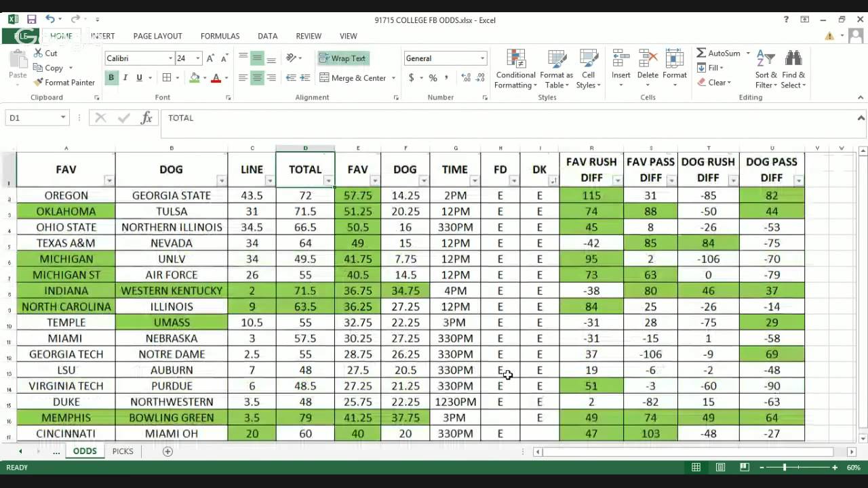Click Increase Font Size icon
Viewport: 868px width, 488px height.
coord(211,58)
